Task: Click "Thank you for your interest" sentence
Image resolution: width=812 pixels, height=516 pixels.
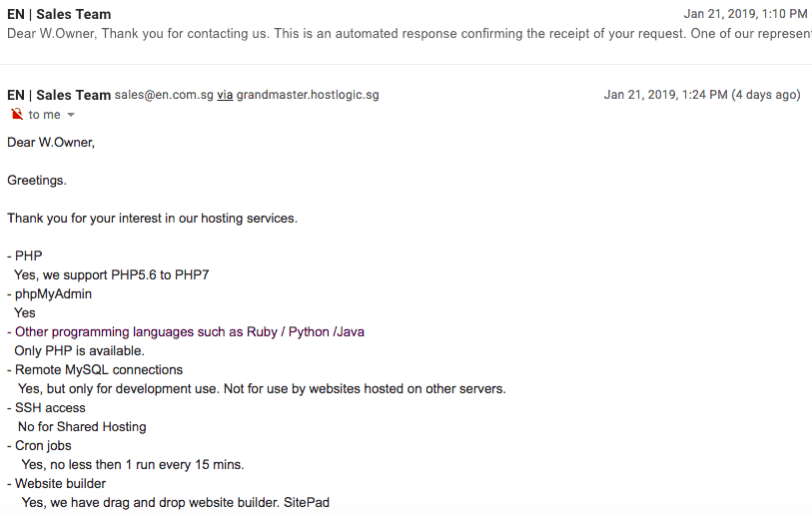Action: click(x=152, y=219)
